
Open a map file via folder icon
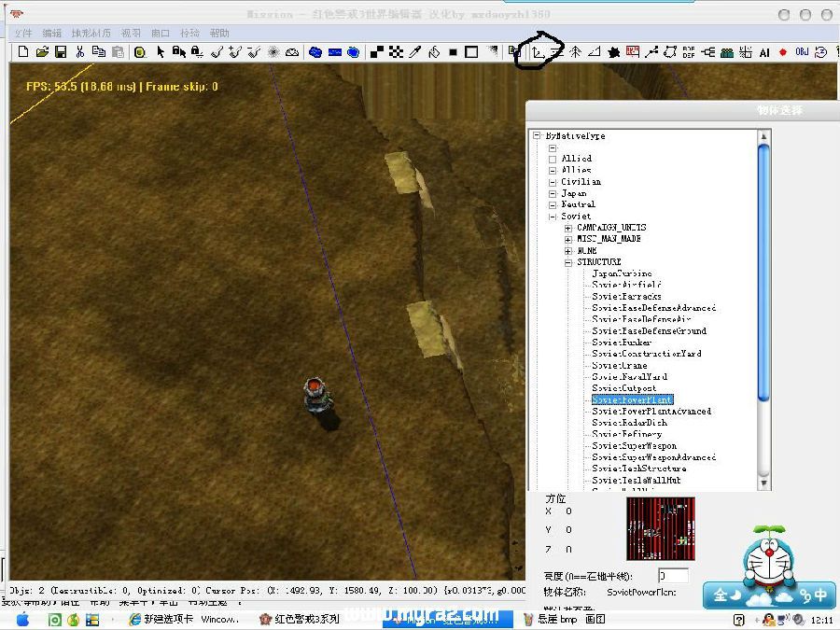[x=42, y=52]
